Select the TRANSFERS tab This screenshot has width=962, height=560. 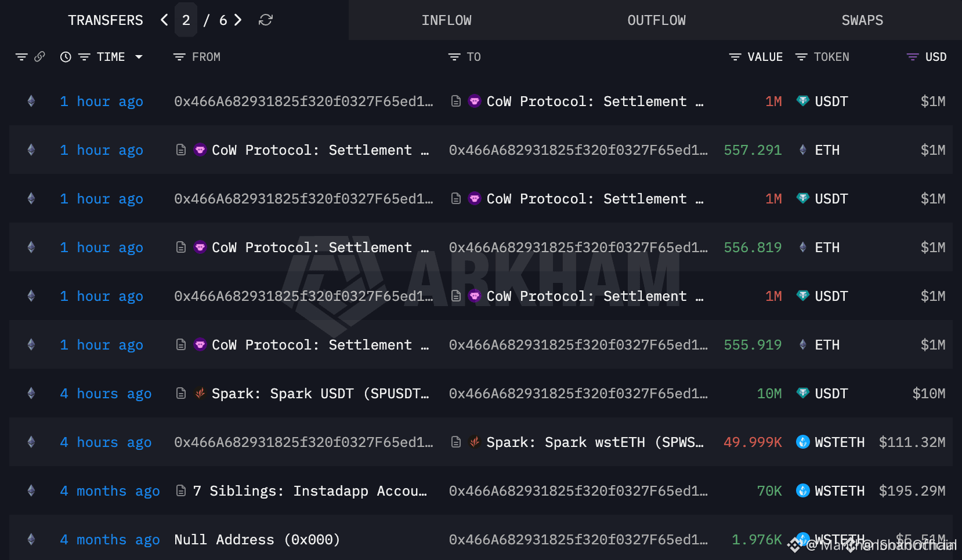tap(105, 20)
